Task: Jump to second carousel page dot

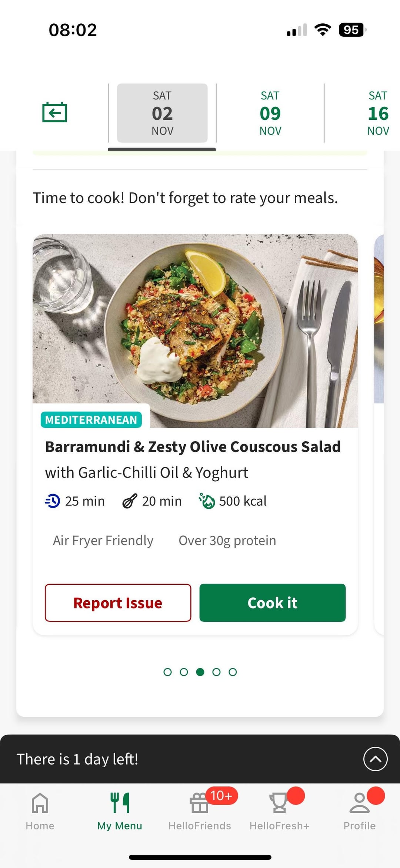Action: (184, 672)
